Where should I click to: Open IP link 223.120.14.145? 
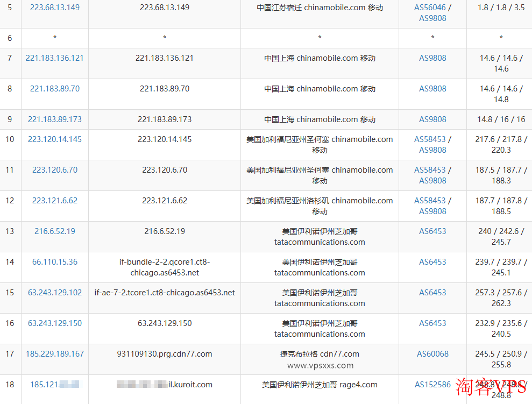(x=55, y=139)
